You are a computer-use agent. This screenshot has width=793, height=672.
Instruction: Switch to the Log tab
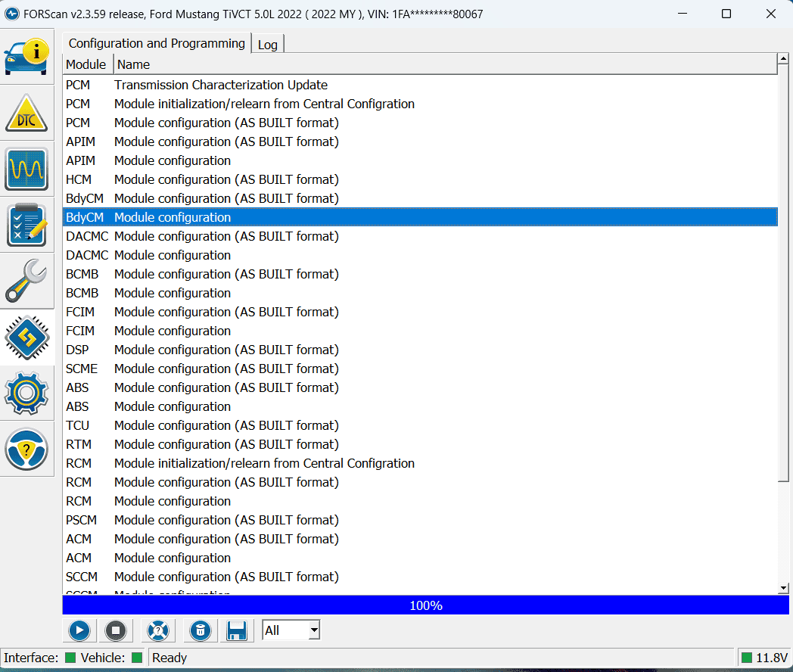(268, 45)
